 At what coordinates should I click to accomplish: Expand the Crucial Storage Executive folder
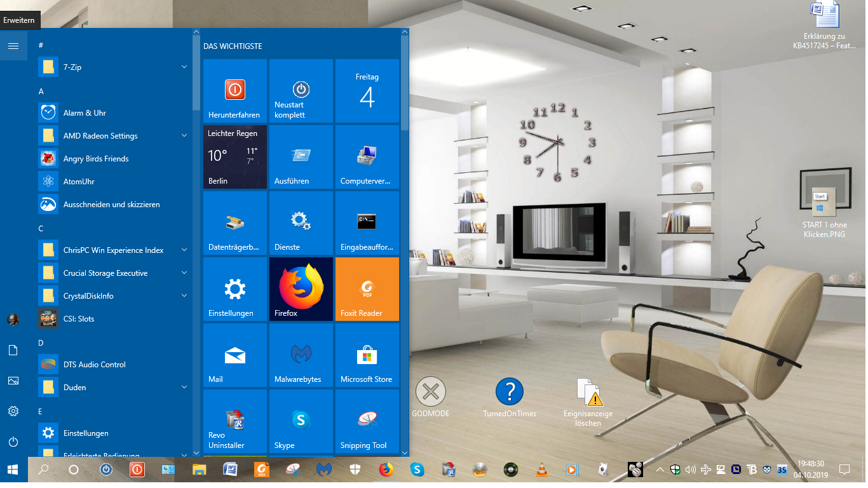(x=114, y=273)
